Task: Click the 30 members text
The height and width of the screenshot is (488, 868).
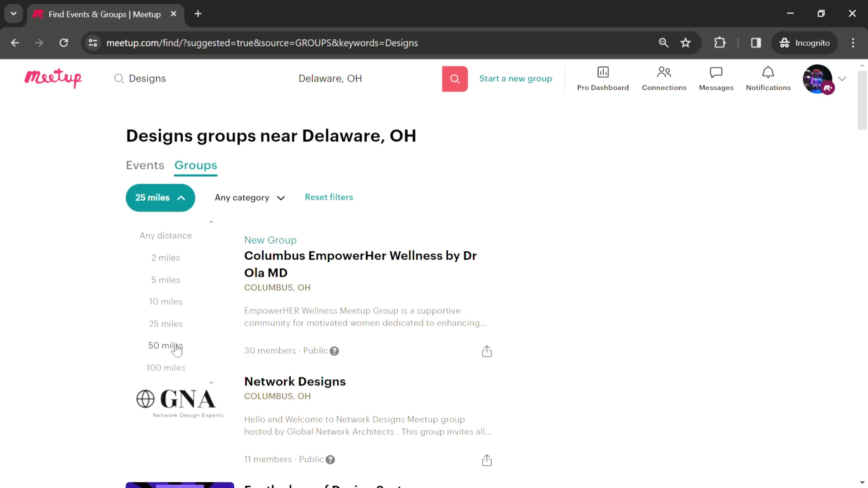Action: pos(270,350)
